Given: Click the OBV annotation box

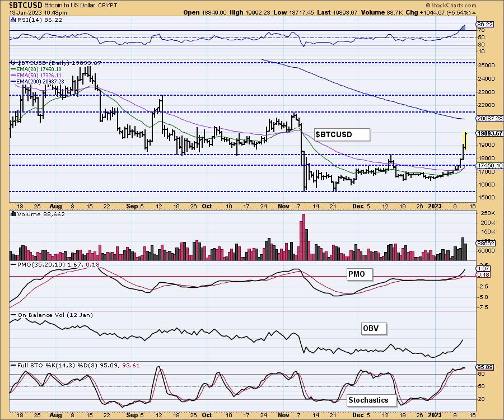Looking at the screenshot, I should [x=374, y=329].
